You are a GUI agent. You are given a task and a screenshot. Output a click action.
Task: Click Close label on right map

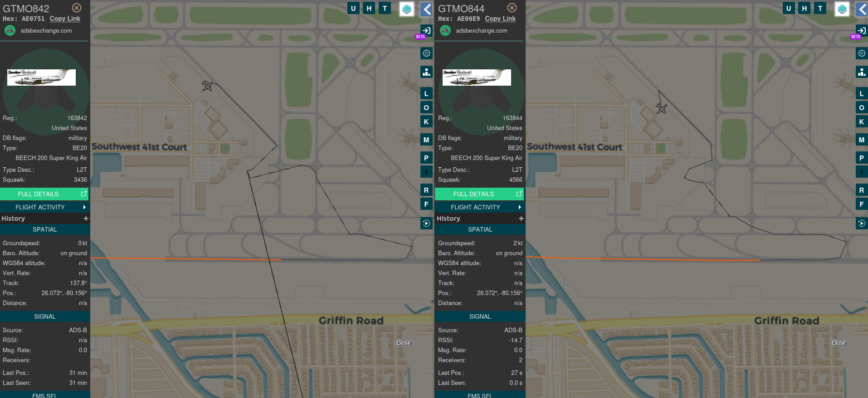[839, 343]
